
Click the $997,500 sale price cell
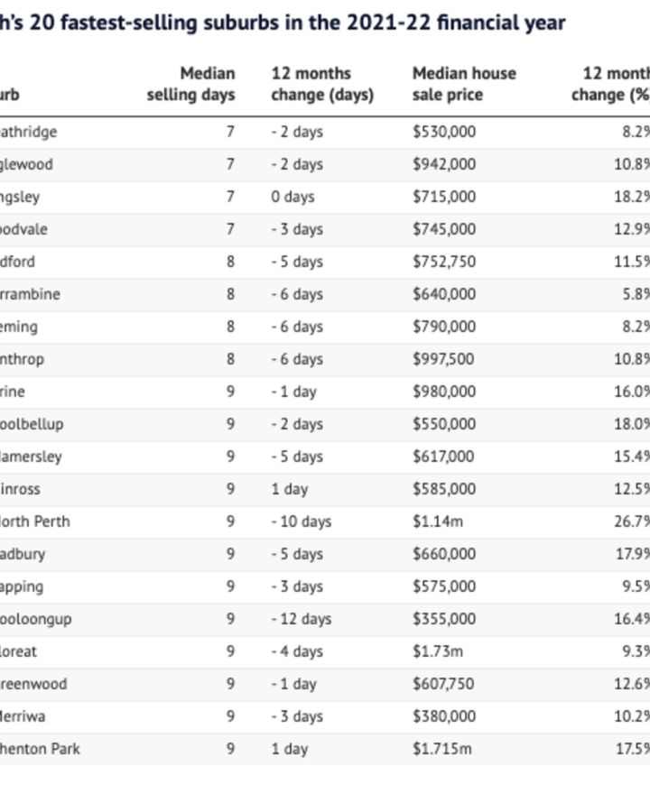[x=444, y=359]
